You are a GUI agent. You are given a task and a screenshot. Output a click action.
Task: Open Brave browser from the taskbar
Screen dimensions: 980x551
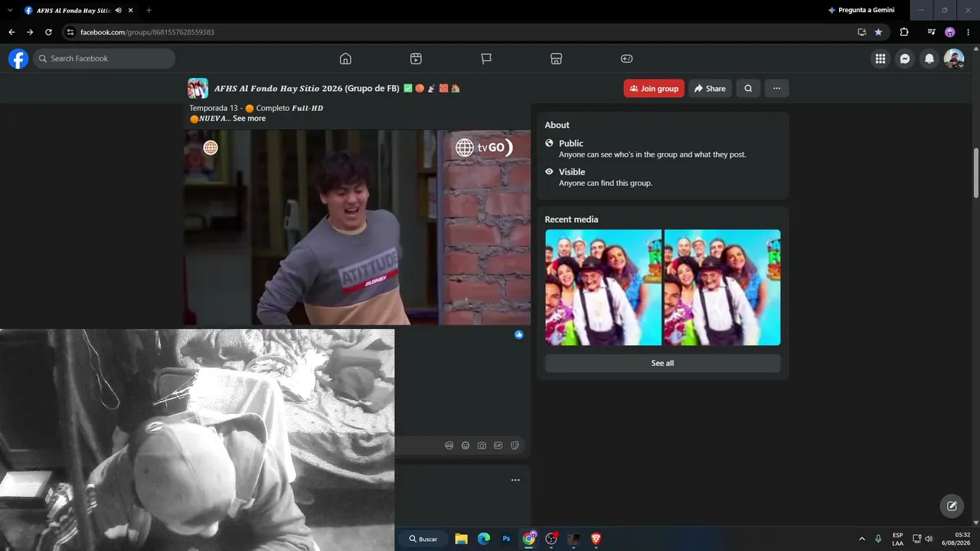[596, 539]
